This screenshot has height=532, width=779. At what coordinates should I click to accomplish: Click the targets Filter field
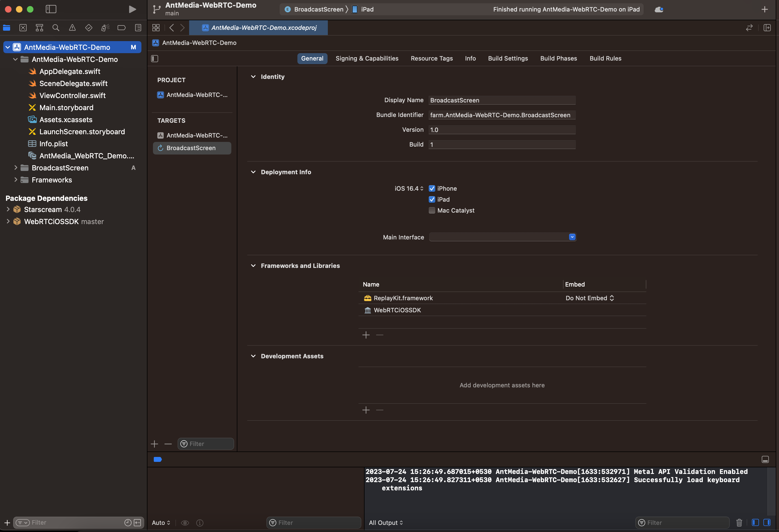click(206, 444)
